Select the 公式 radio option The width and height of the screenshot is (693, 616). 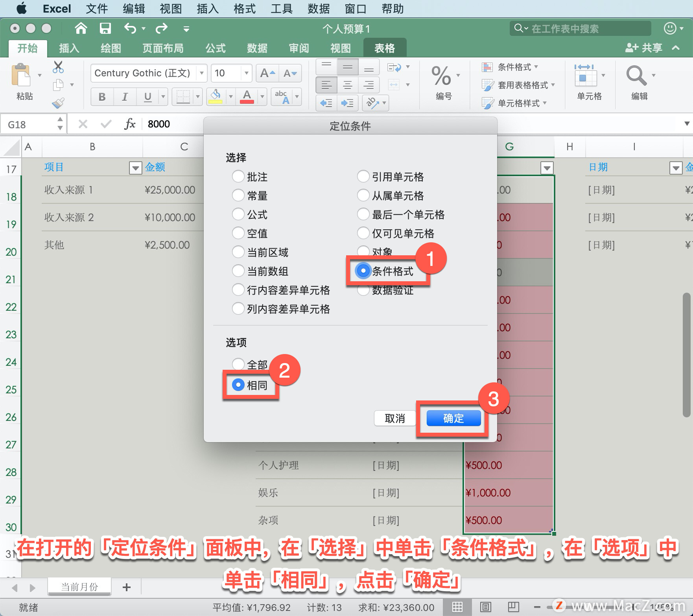(x=238, y=214)
